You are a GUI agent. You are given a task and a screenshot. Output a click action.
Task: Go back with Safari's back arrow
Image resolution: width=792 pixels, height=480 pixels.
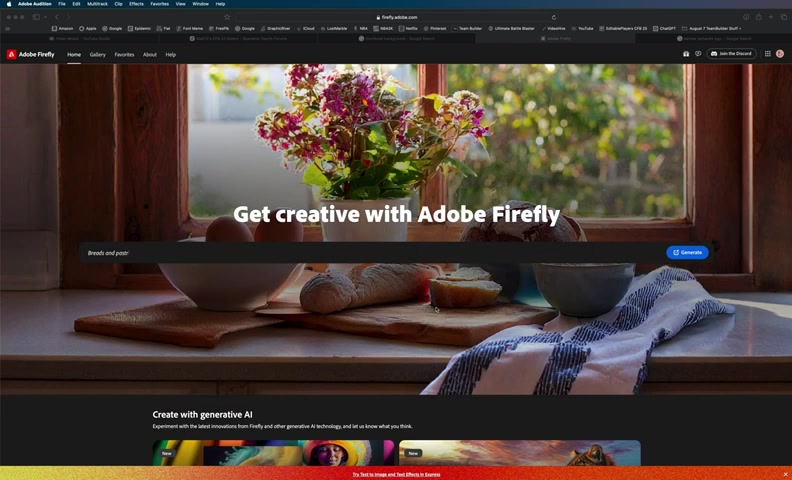57,17
